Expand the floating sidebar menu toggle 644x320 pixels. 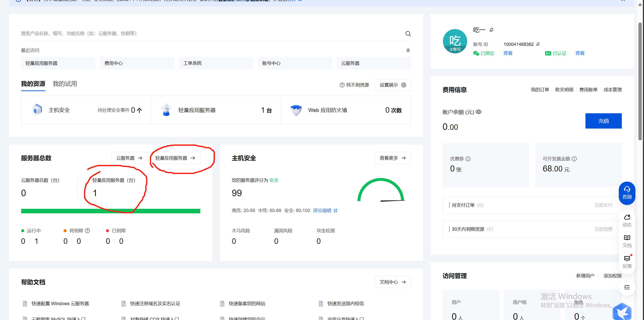pyautogui.click(x=627, y=287)
